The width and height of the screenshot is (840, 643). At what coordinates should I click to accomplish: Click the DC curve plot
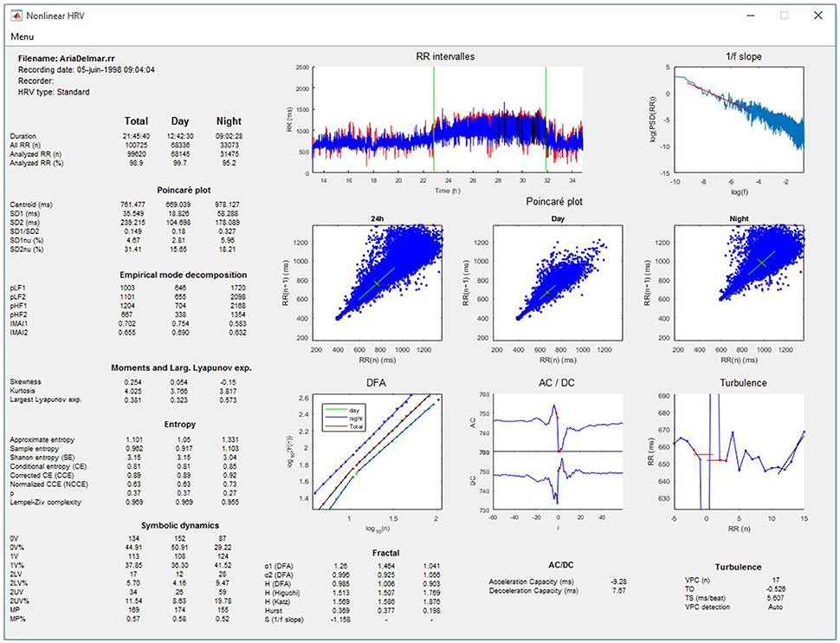click(x=558, y=480)
